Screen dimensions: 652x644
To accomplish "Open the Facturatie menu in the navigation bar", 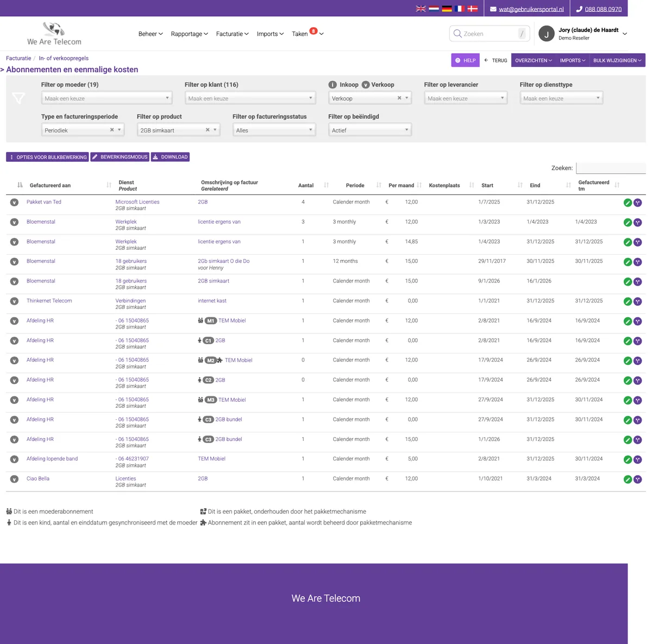I will (233, 34).
